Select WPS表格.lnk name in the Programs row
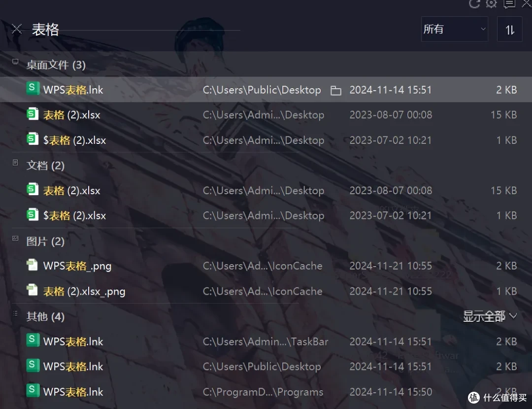This screenshot has width=532, height=409. click(73, 392)
